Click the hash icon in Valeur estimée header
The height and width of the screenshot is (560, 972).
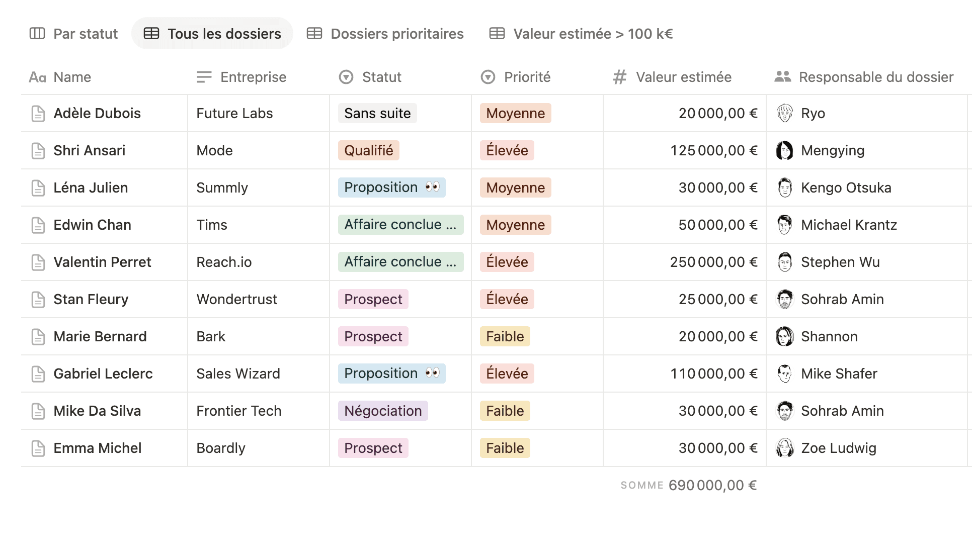[x=619, y=77]
